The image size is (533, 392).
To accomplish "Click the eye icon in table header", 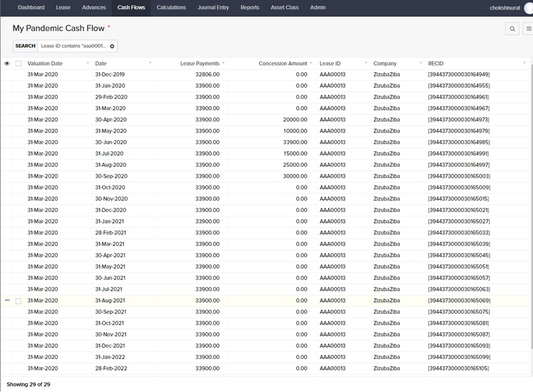I will (7, 64).
